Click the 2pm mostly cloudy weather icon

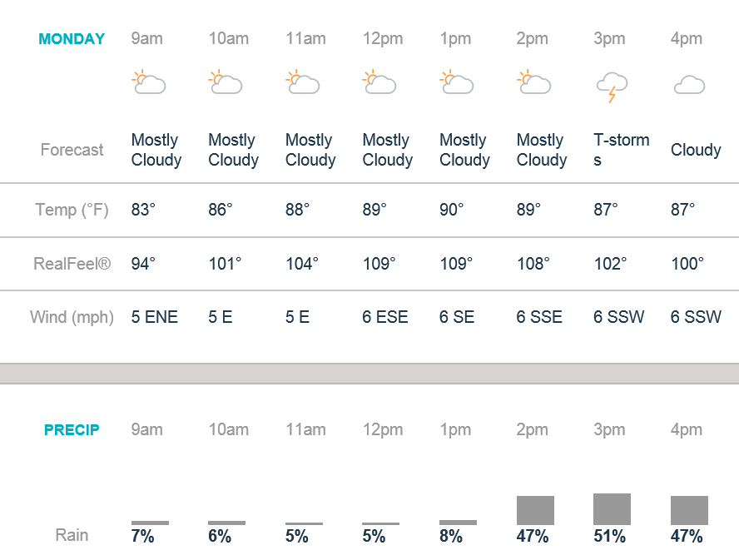[x=534, y=82]
